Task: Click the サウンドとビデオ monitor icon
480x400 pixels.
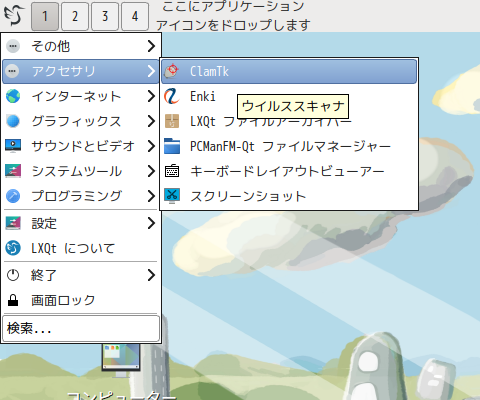Action: point(13,146)
